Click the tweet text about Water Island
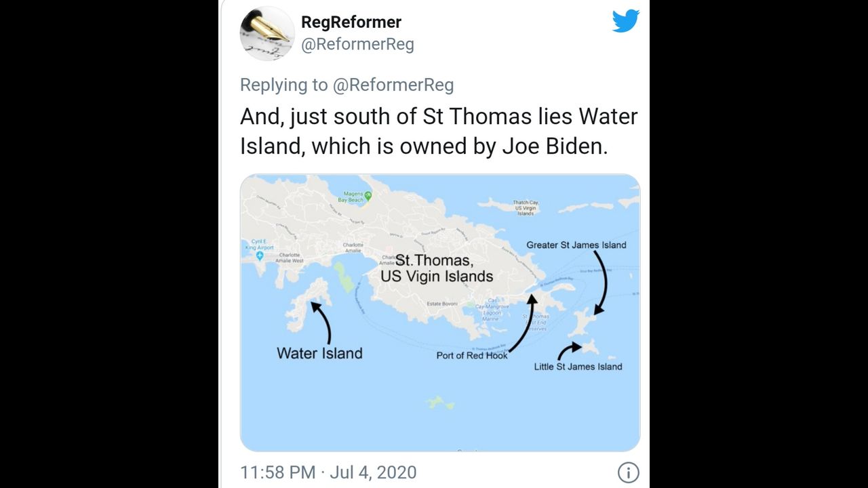 pyautogui.click(x=439, y=131)
